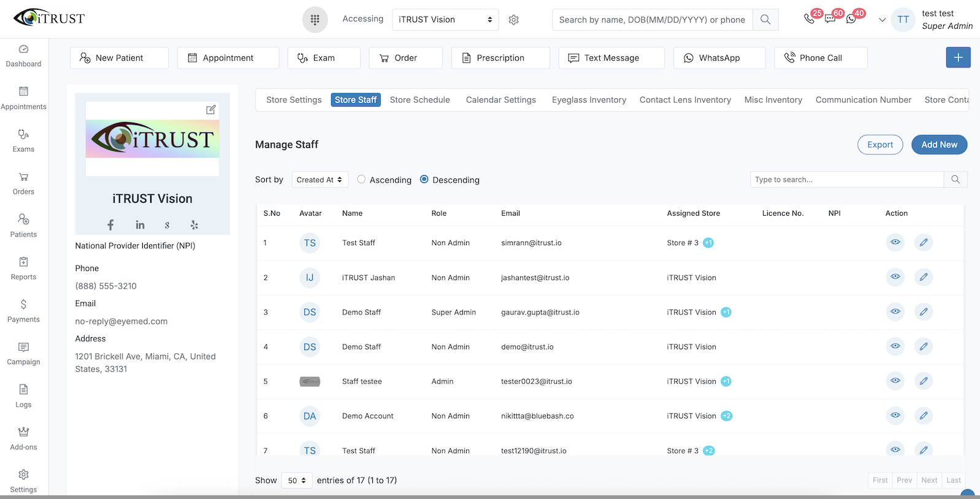
Task: Open Payments in the sidebar
Action: pyautogui.click(x=23, y=311)
